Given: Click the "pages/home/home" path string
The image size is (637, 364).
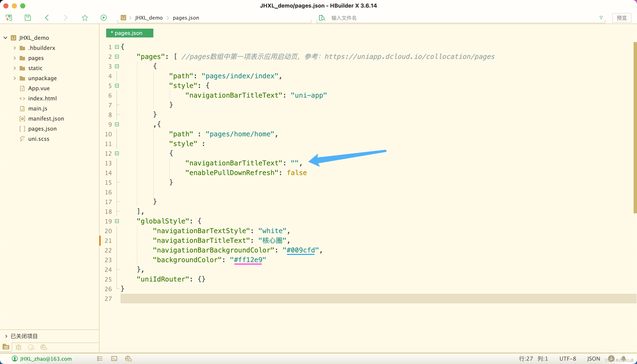Looking at the screenshot, I should pos(240,134).
